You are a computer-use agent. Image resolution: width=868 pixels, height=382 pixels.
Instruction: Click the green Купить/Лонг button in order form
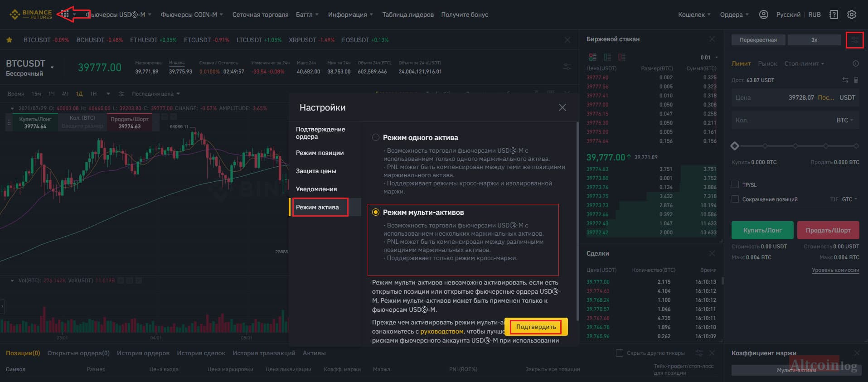tap(762, 230)
